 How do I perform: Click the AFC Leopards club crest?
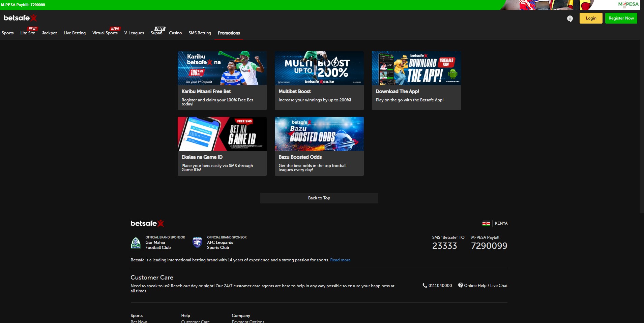pyautogui.click(x=197, y=242)
